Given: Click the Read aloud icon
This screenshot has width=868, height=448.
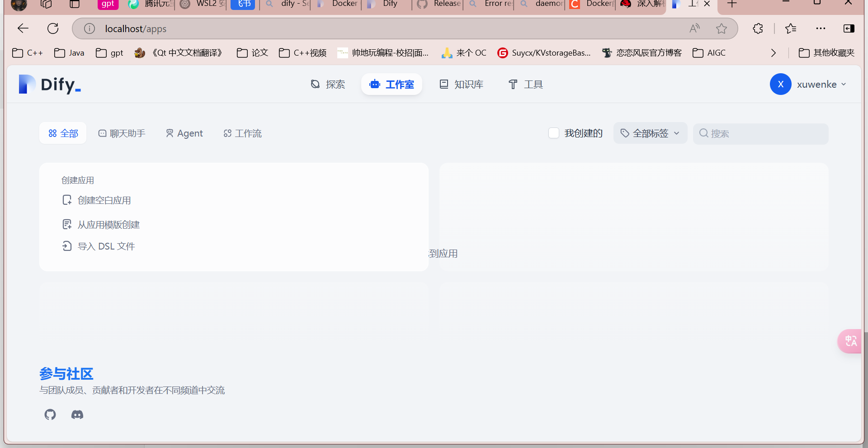Looking at the screenshot, I should point(695,28).
